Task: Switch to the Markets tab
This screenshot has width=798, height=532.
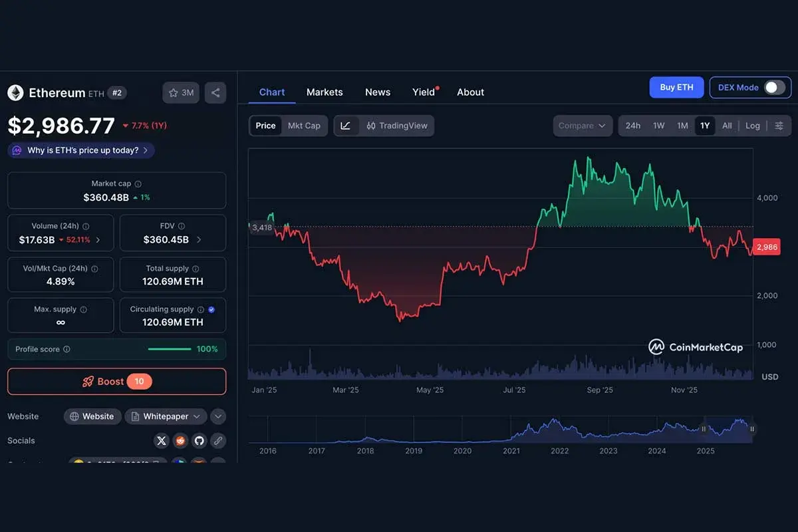Action: [x=325, y=92]
